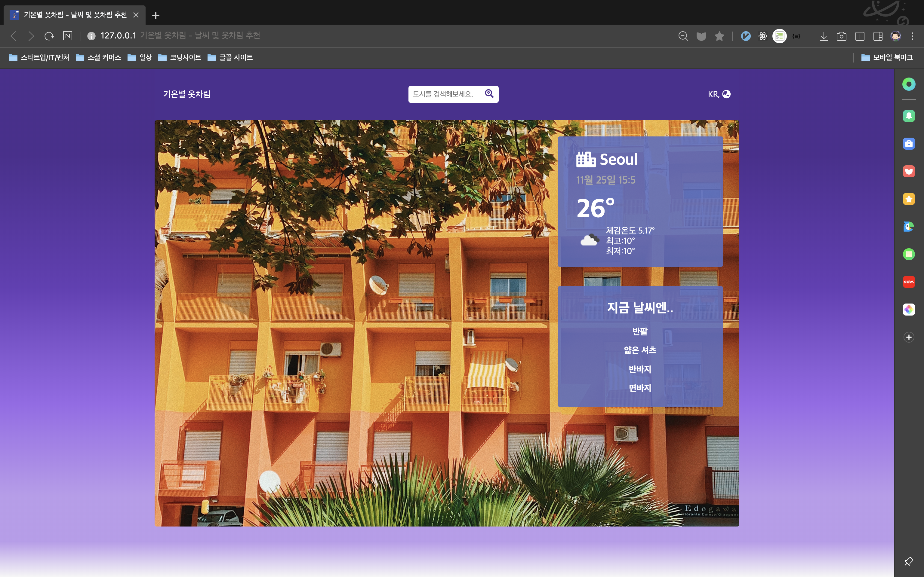Toggle the pin icon at the sidebar bottom

point(909,561)
